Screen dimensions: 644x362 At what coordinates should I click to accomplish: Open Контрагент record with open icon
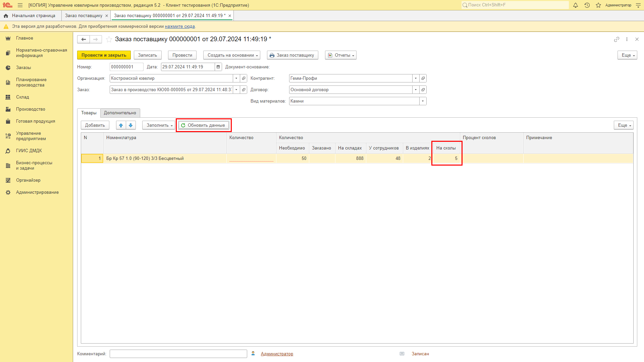tap(423, 78)
